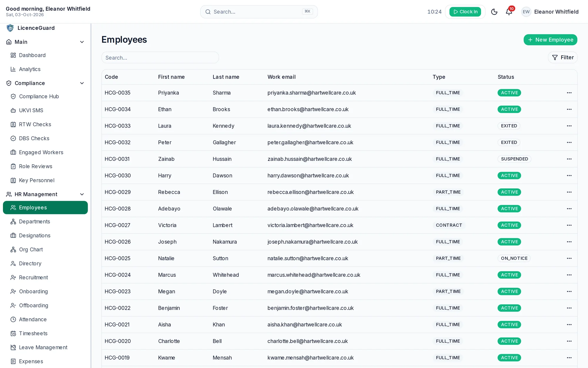Collapse the Compliance section chevron
Image resolution: width=588 pixels, height=368 pixels.
coord(82,83)
